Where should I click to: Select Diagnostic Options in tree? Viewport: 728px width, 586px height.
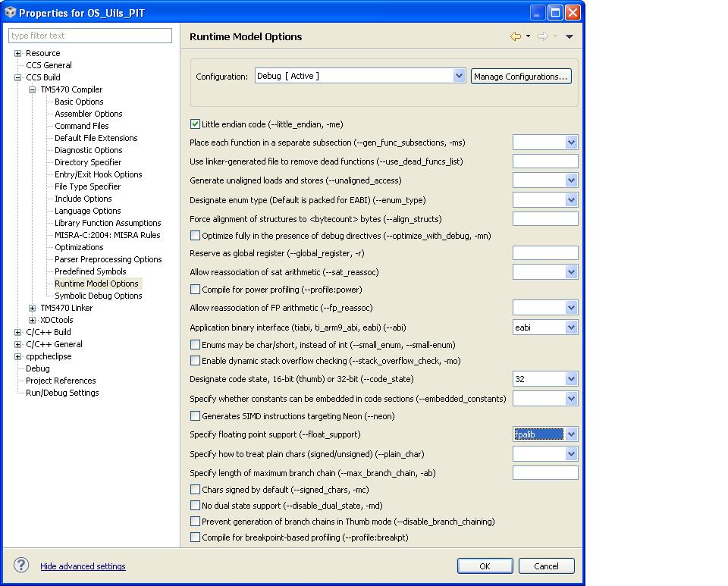coord(89,150)
